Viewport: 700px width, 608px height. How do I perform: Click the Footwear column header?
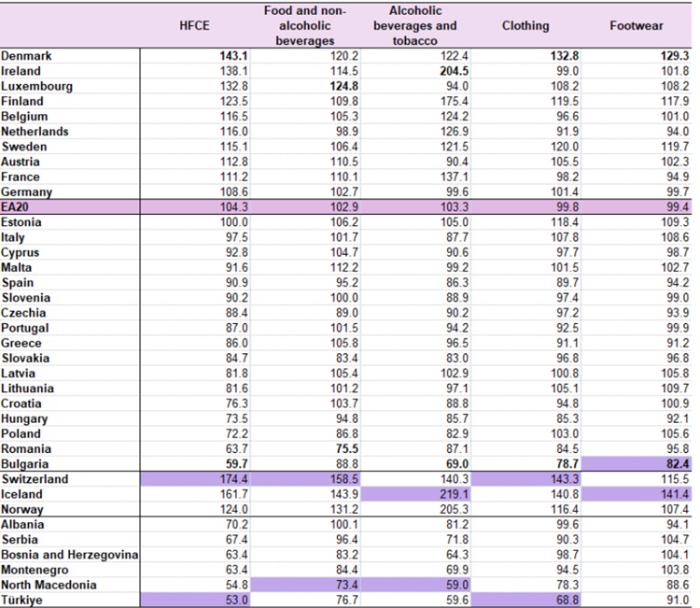[x=637, y=26]
